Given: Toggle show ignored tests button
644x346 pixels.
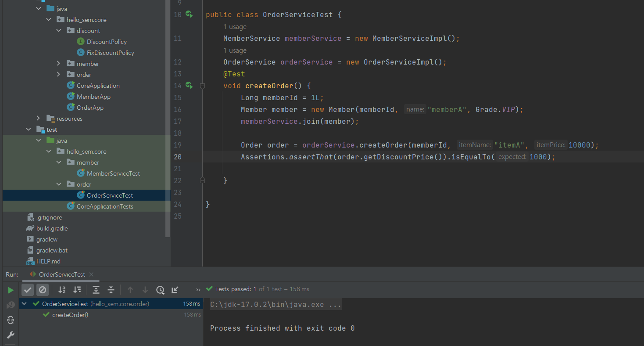Looking at the screenshot, I should click(x=42, y=290).
